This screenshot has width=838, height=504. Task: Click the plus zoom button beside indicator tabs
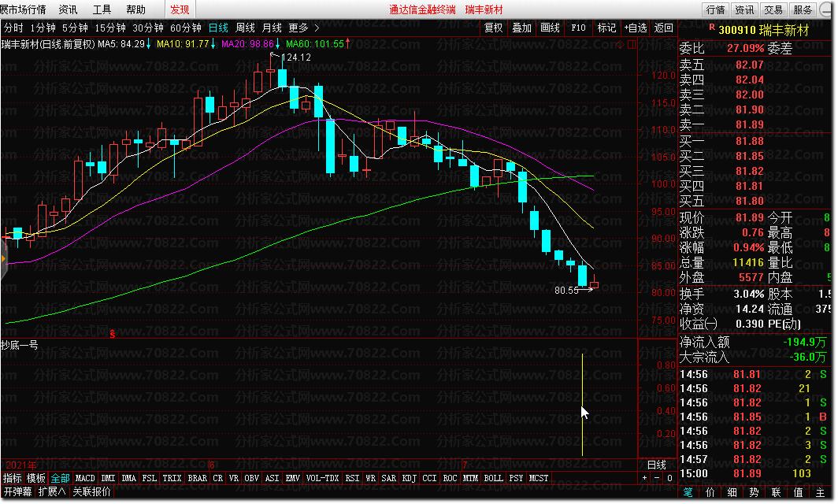(x=644, y=478)
